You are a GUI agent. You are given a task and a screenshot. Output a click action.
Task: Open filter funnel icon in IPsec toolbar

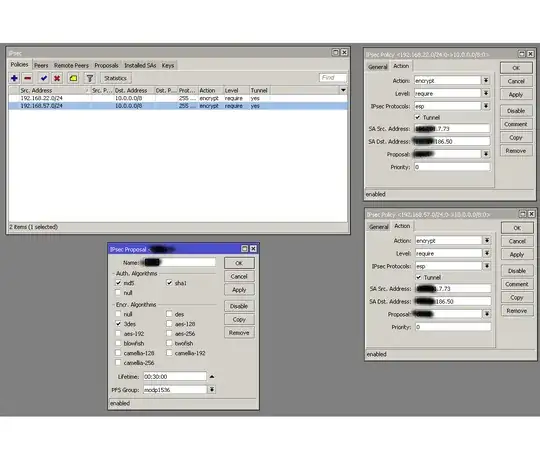(90, 78)
